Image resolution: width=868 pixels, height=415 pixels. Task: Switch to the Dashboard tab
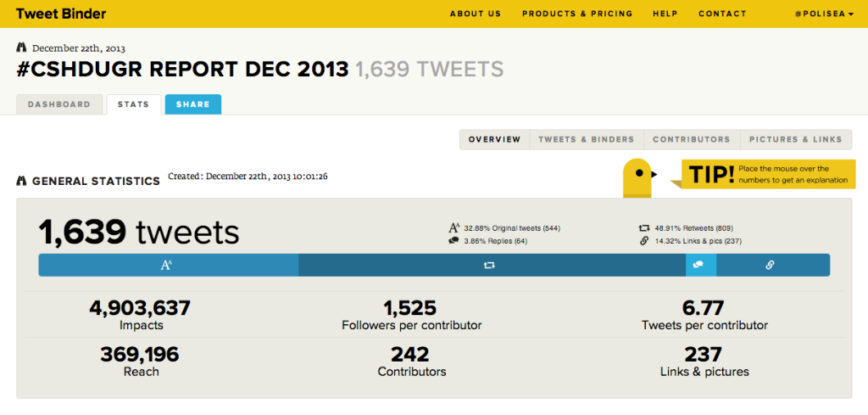[x=59, y=104]
